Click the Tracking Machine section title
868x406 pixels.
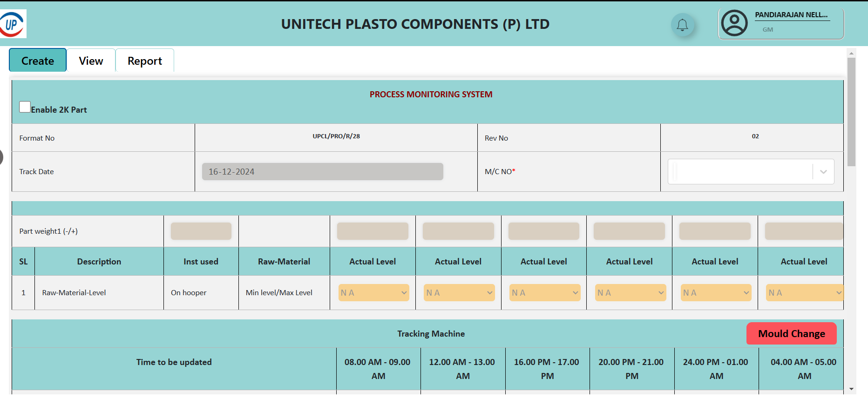tap(431, 333)
